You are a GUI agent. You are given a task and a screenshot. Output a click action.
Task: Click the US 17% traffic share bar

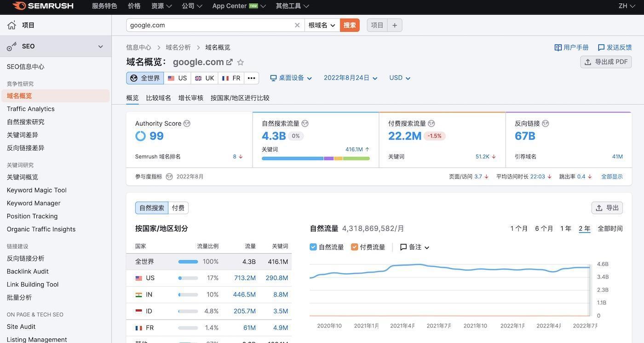tap(188, 278)
